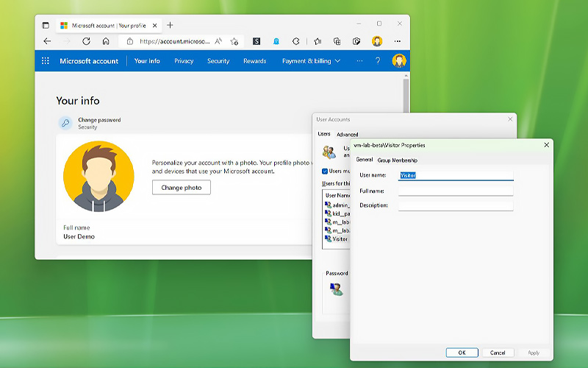Click the Password section user icon
The height and width of the screenshot is (368, 588).
coord(337,289)
